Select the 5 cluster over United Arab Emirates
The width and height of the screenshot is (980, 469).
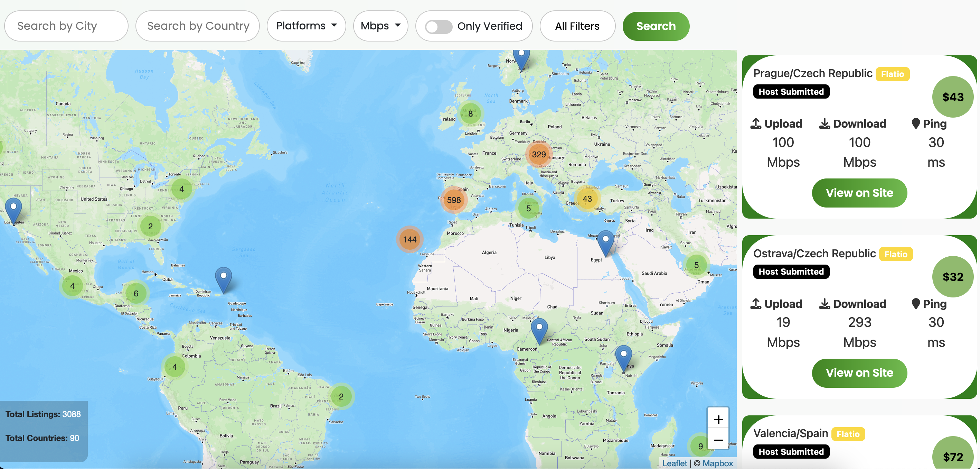696,265
